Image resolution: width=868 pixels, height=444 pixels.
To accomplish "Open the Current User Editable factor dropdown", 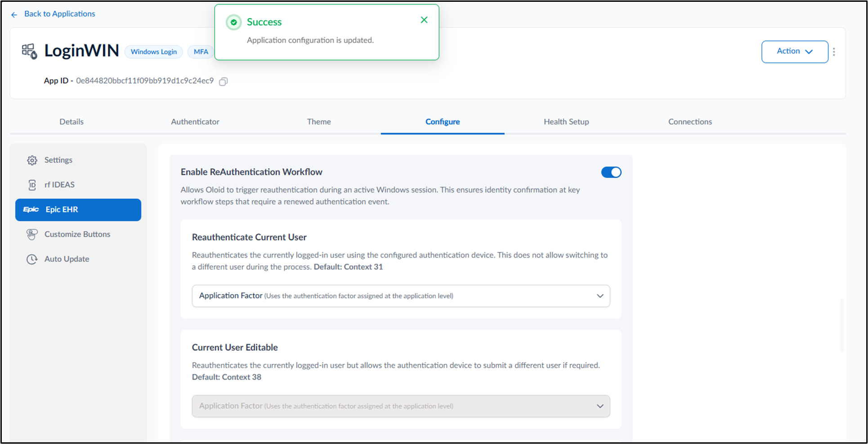I will [x=401, y=406].
